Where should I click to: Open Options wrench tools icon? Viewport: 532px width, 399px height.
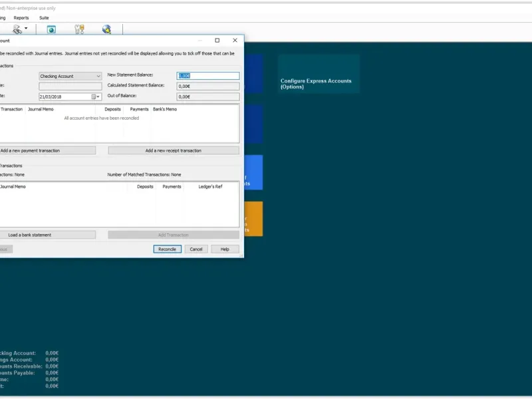click(79, 29)
